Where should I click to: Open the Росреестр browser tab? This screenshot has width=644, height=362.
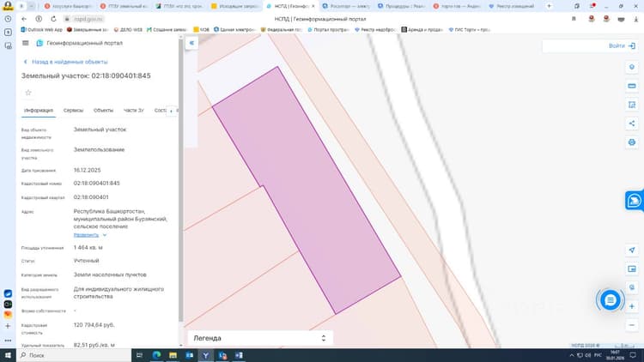(346, 6)
